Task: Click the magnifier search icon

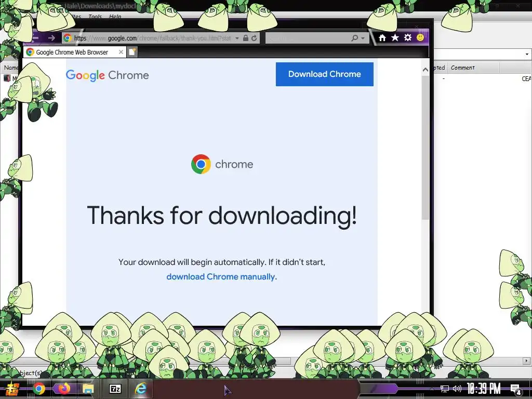Action: (x=354, y=38)
